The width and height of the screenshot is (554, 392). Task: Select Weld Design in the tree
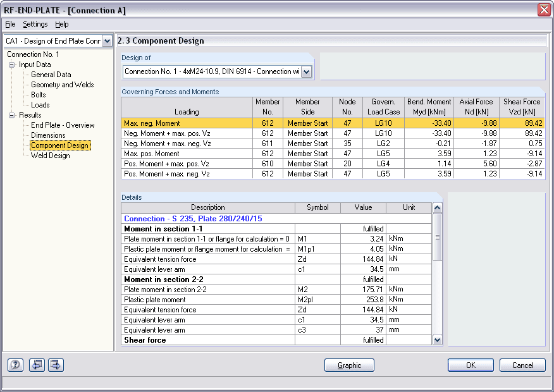pyautogui.click(x=50, y=156)
